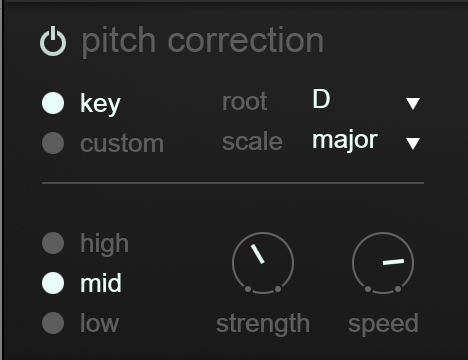468x360 pixels.
Task: Select the key mode radio button
Action: tap(53, 103)
